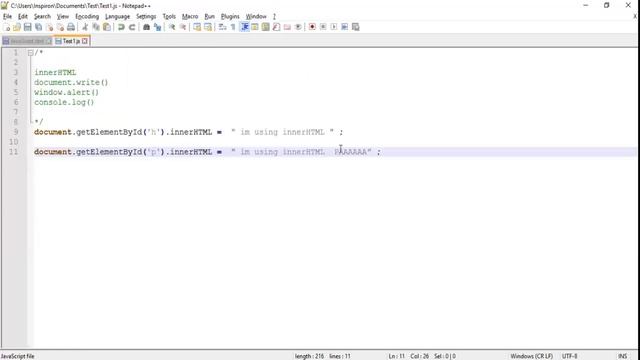This screenshot has width=640, height=360.
Task: Open the Run menu
Action: coord(209,16)
